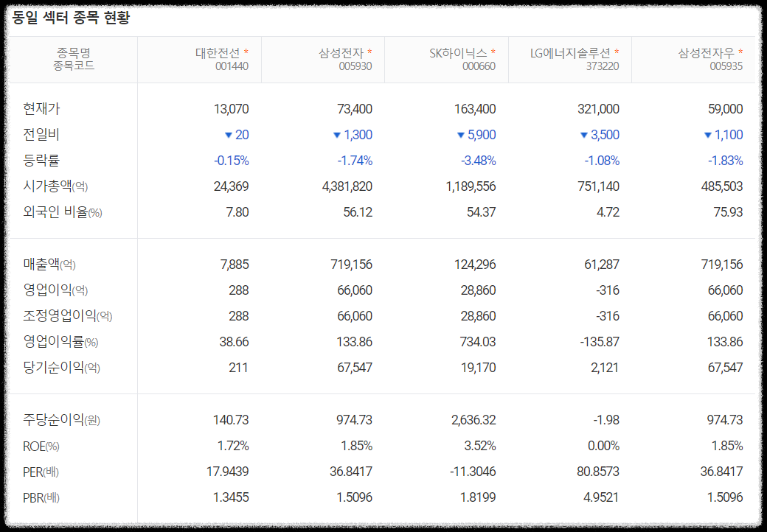Click the 외국인 비율(%) row label
767x532 pixels.
(63, 212)
